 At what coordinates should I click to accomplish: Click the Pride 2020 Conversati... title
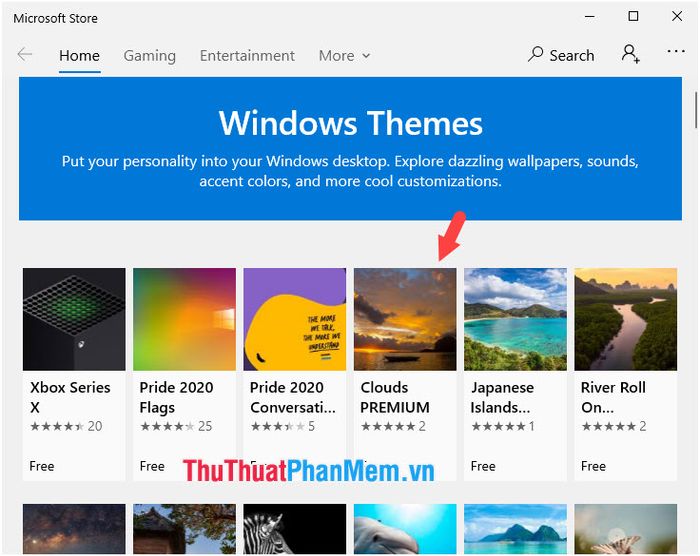[292, 397]
